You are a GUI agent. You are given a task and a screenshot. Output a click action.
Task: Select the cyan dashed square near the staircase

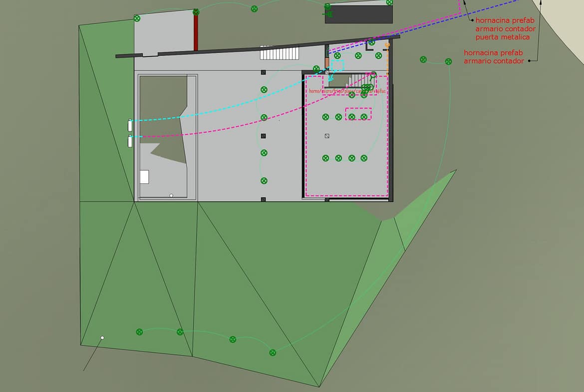[x=338, y=65]
